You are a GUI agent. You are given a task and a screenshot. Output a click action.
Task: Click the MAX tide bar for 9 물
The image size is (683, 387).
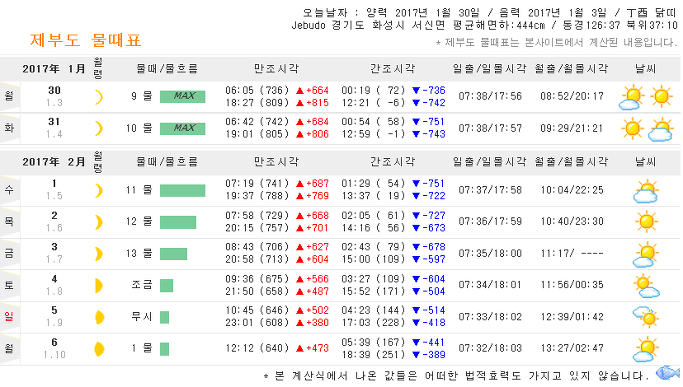click(x=183, y=96)
